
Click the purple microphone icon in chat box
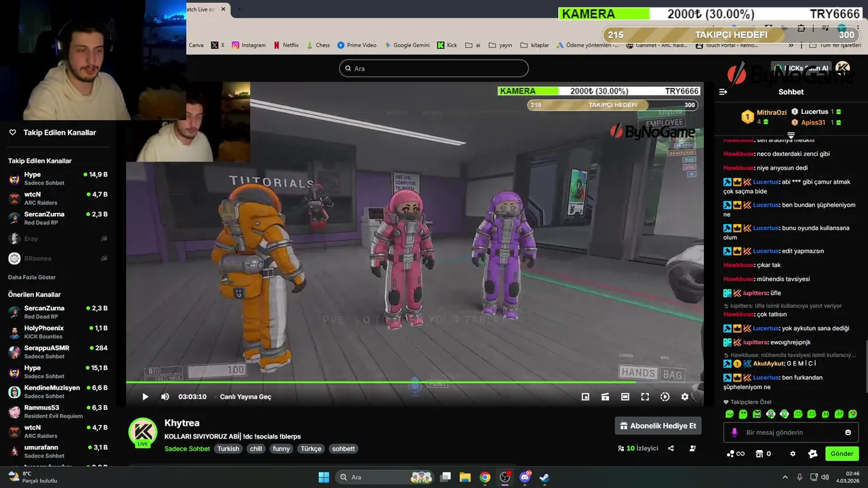[x=734, y=432]
